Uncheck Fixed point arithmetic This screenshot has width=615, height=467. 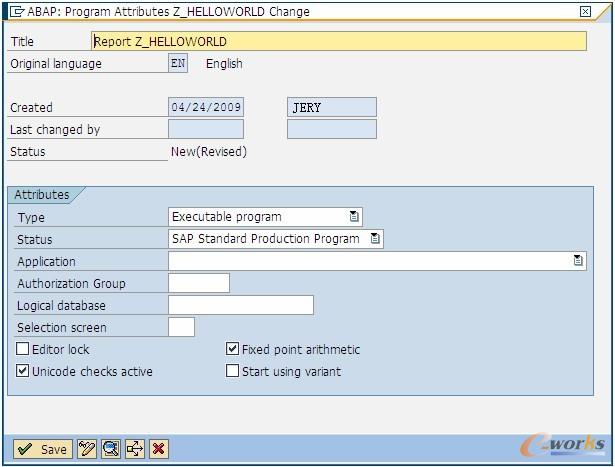(233, 350)
